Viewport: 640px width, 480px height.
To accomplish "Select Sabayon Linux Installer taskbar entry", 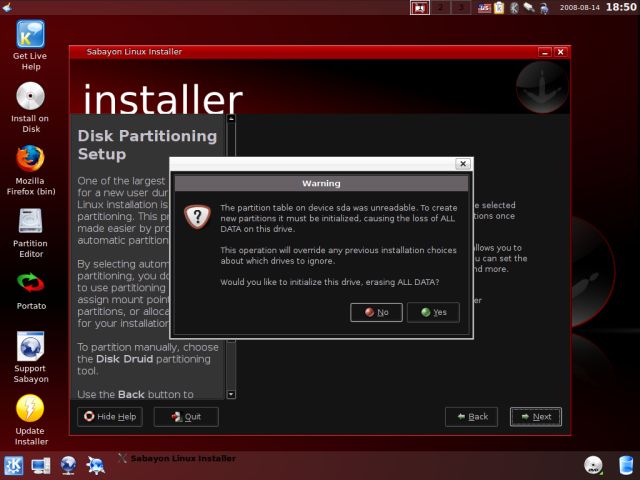I will pyautogui.click(x=177, y=458).
